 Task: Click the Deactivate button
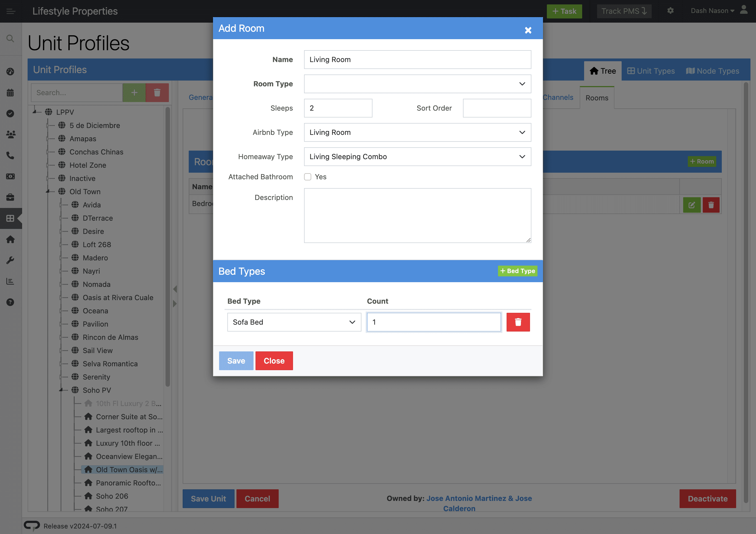[707, 498]
